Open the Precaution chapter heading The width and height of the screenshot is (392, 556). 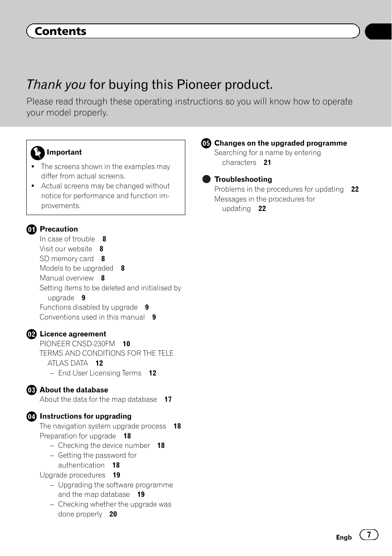[59, 229]
